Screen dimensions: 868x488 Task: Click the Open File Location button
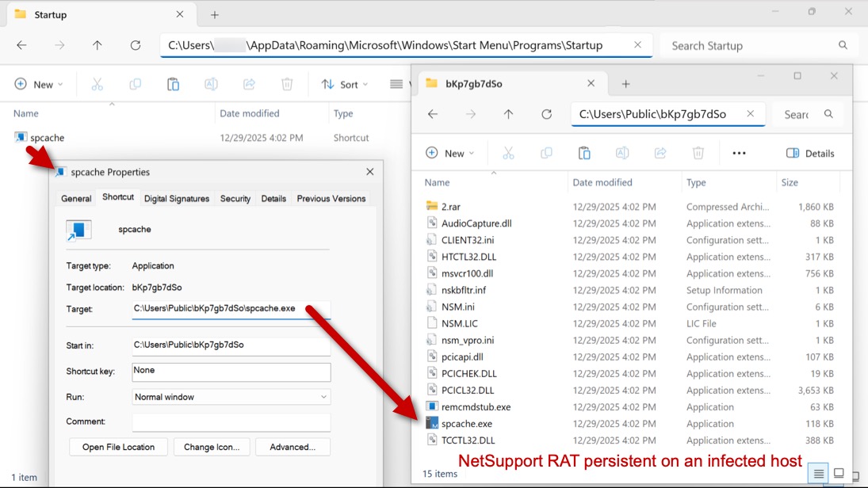[118, 447]
